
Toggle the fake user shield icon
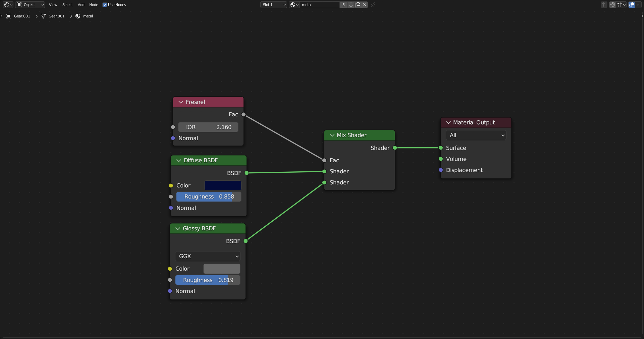click(351, 5)
